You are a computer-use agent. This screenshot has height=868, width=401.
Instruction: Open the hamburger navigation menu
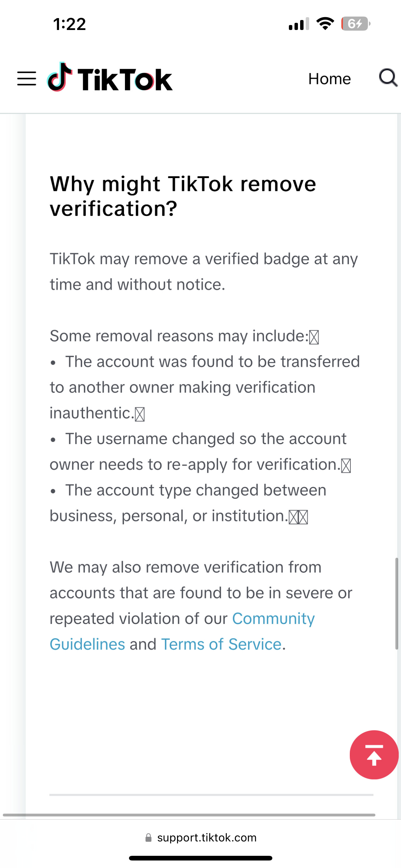(27, 78)
